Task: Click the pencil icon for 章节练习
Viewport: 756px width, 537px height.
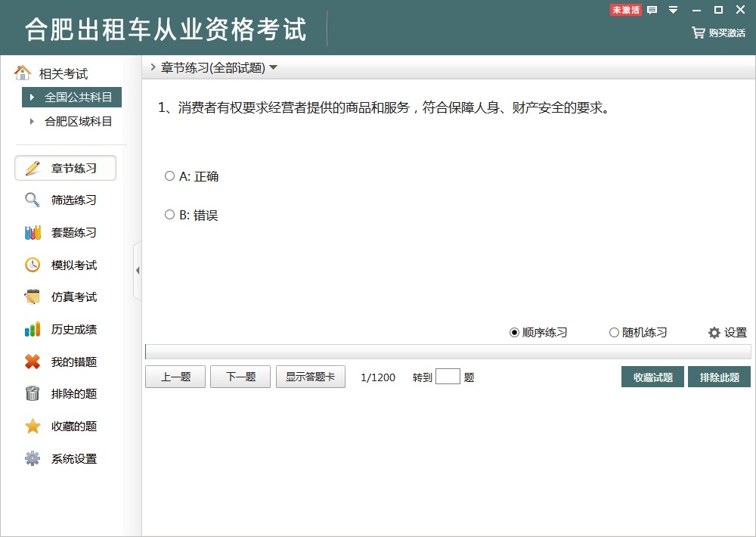Action: coord(33,168)
